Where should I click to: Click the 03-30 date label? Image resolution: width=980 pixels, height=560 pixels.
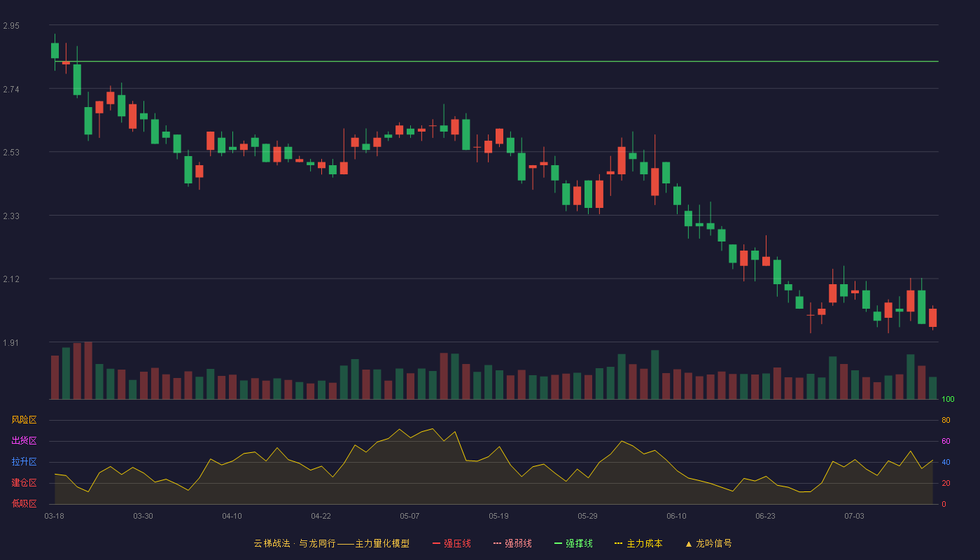pos(143,516)
